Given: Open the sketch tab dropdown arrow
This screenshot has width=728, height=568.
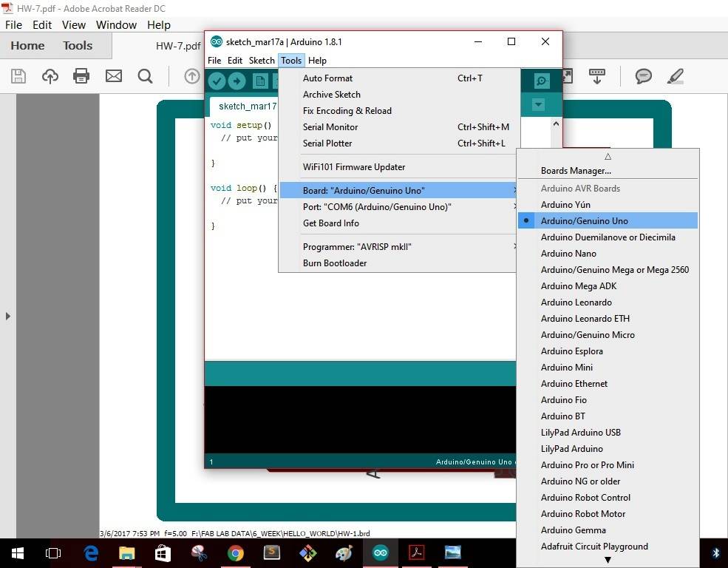Looking at the screenshot, I should tap(538, 104).
